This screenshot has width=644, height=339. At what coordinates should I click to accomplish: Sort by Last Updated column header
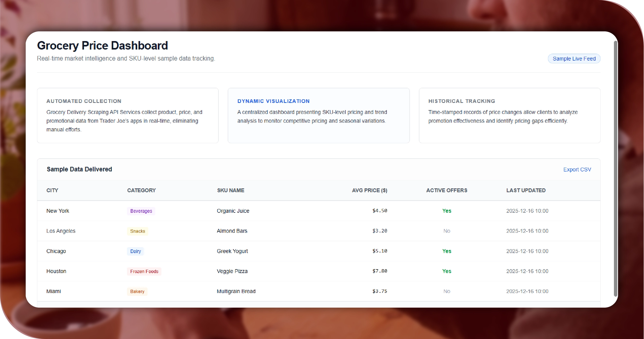tap(526, 190)
